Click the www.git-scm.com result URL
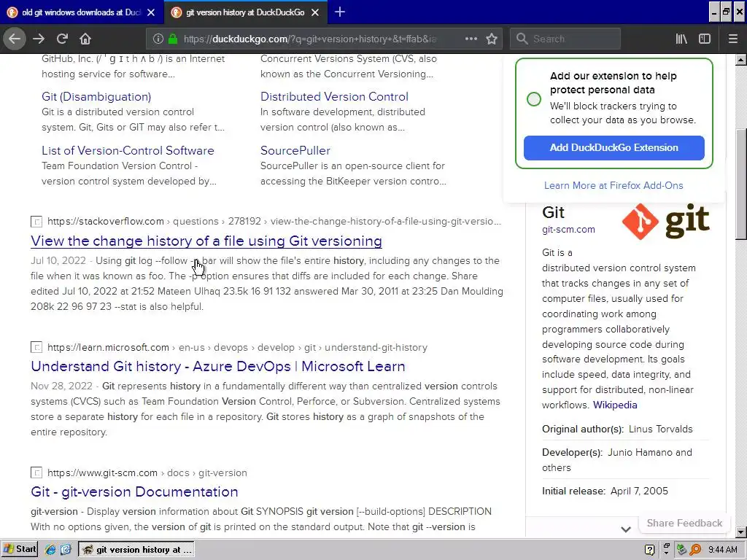This screenshot has height=560, width=747. click(x=147, y=472)
